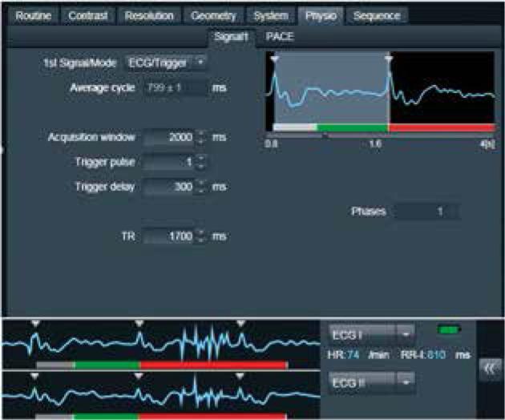The width and height of the screenshot is (505, 420).
Task: Switch to the Routine tab
Action: 34,15
